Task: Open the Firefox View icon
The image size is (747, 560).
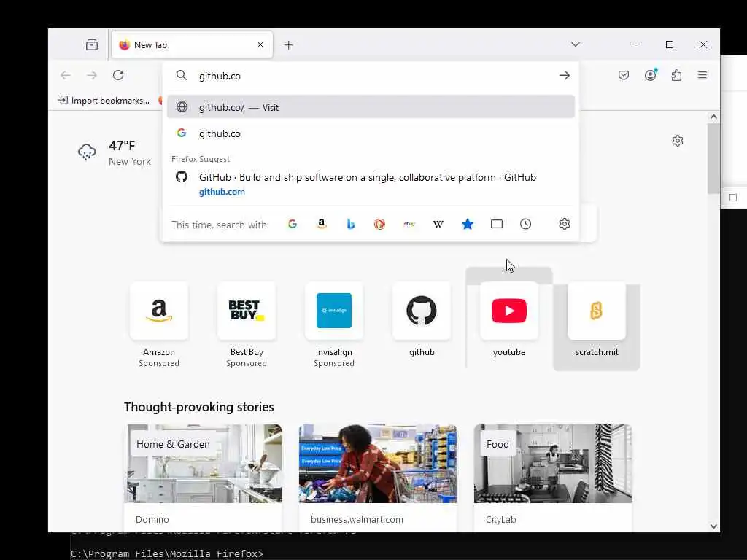Action: 92,44
